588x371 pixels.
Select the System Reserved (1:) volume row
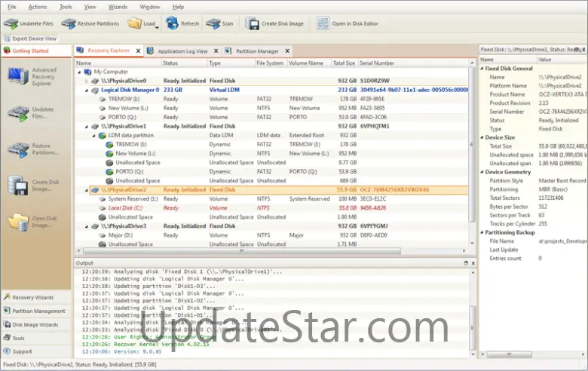(271, 199)
